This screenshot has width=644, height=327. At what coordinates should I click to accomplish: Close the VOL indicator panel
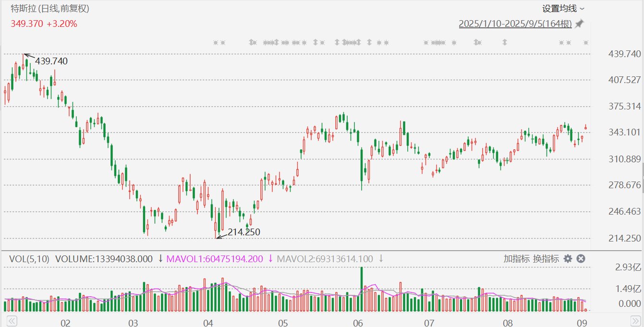(581, 259)
